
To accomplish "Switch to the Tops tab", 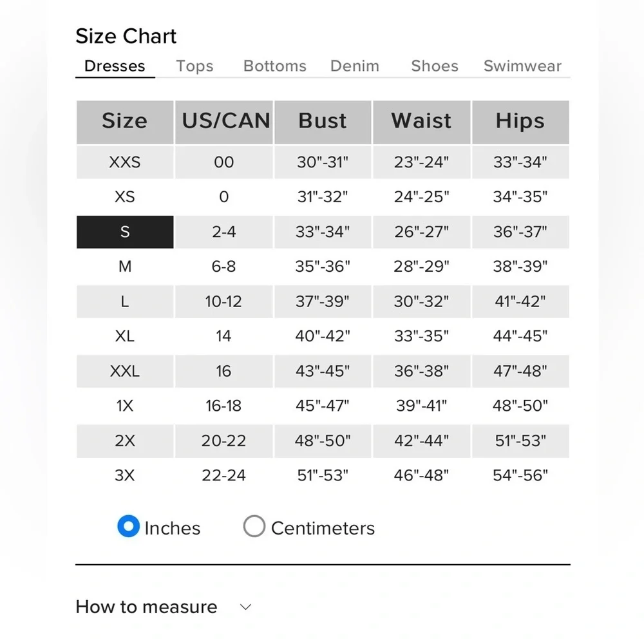I will point(194,66).
